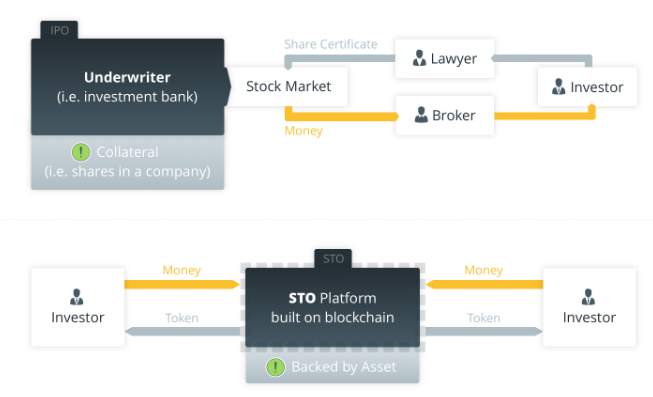The height and width of the screenshot is (397, 653).
Task: Select the STO tab label
Action: coord(333,259)
